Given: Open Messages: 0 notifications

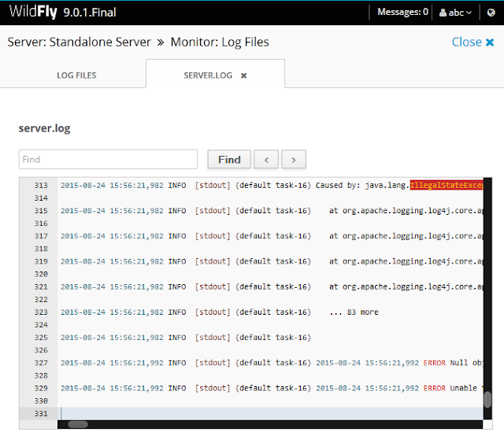Looking at the screenshot, I should (x=402, y=12).
